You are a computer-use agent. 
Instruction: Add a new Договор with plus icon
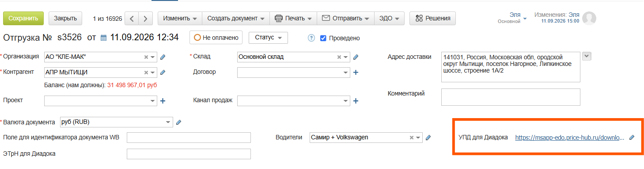356,73
